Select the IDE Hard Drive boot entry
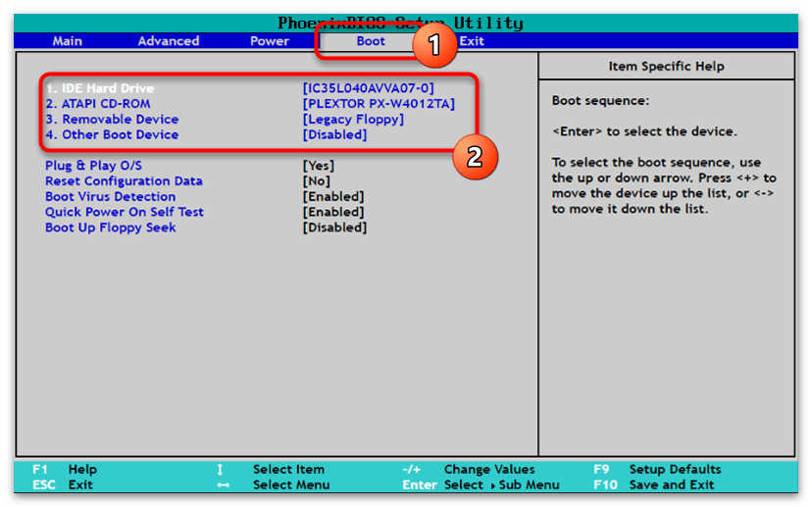This screenshot has width=812, height=507. pyautogui.click(x=99, y=88)
